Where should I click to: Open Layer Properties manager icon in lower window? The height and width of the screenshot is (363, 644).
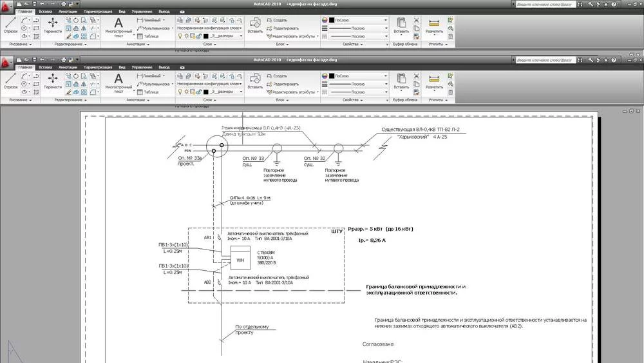click(180, 76)
